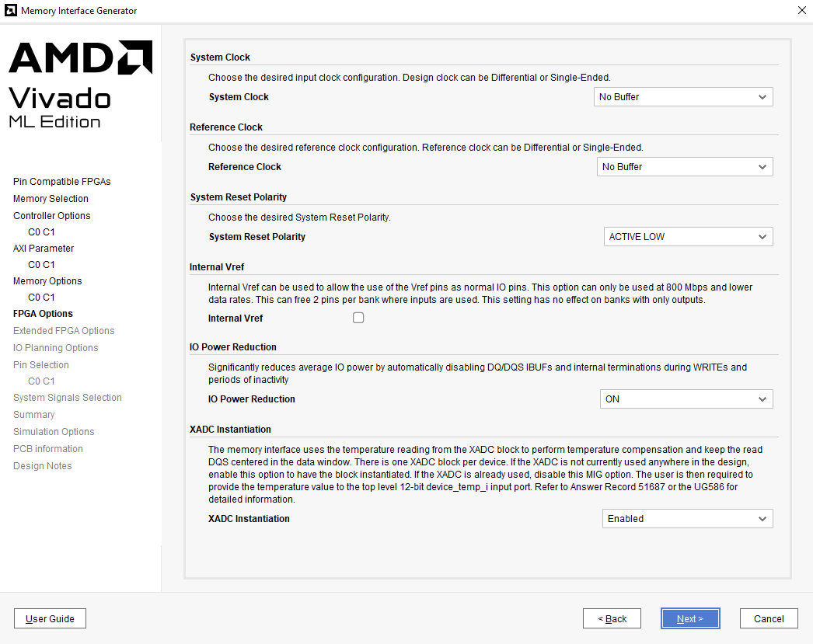Select IO Planning Options step

click(55, 348)
